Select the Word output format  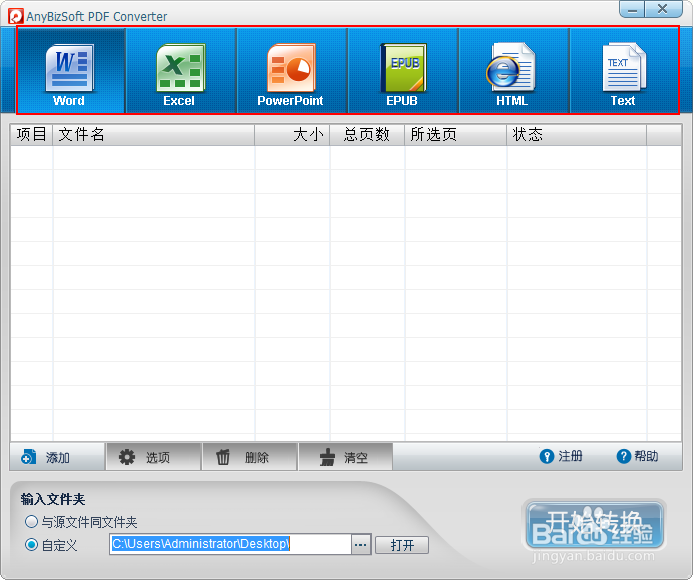click(x=71, y=71)
